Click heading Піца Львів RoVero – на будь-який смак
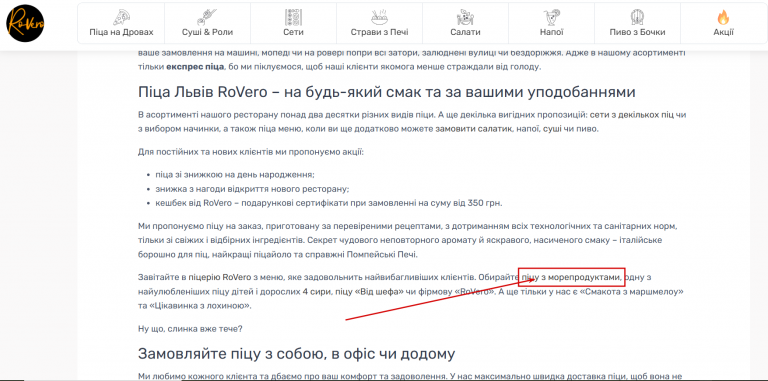768x381 pixels. [x=386, y=92]
